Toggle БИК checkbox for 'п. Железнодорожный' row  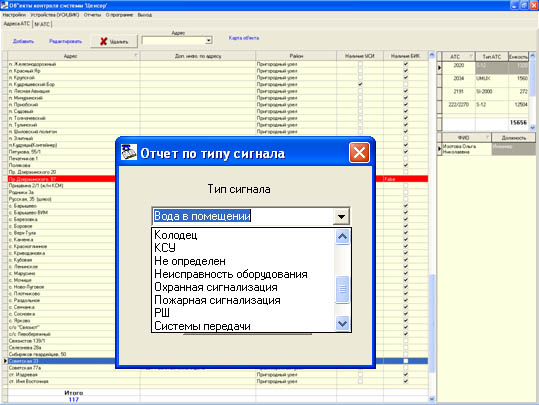point(406,64)
